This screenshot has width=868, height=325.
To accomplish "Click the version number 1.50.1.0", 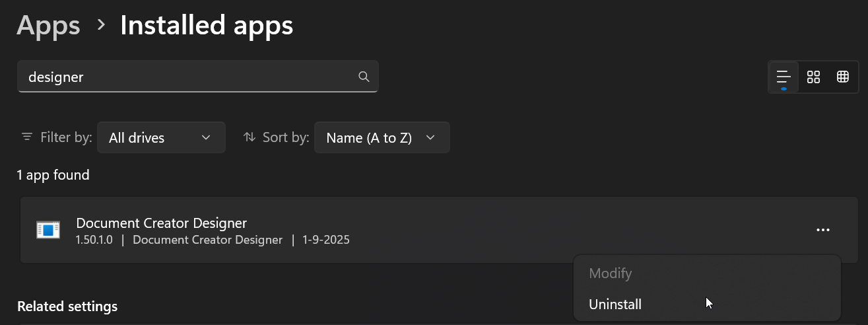I will (94, 240).
